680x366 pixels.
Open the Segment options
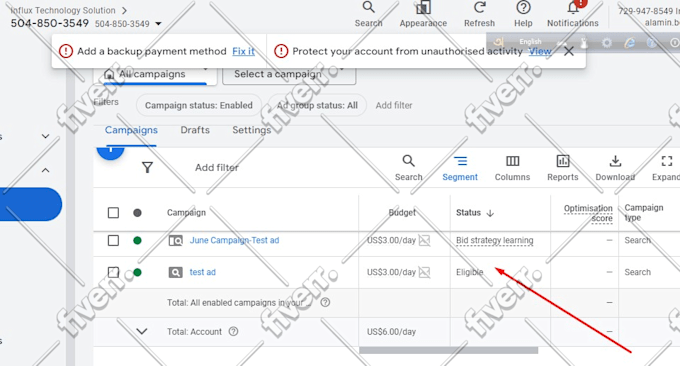point(460,168)
